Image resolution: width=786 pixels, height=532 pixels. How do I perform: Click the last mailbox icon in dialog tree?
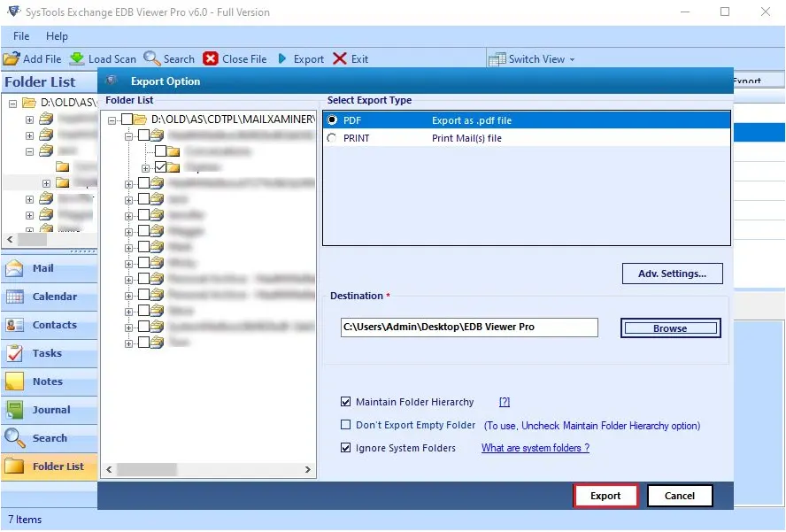tap(157, 343)
